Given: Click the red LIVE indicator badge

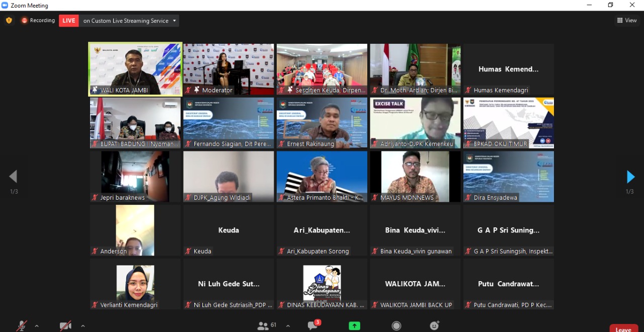Looking at the screenshot, I should 69,21.
